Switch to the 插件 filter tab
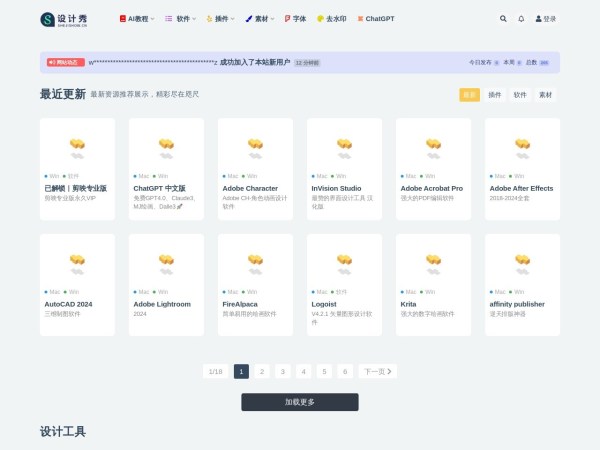Image resolution: width=600 pixels, height=450 pixels. (x=494, y=95)
